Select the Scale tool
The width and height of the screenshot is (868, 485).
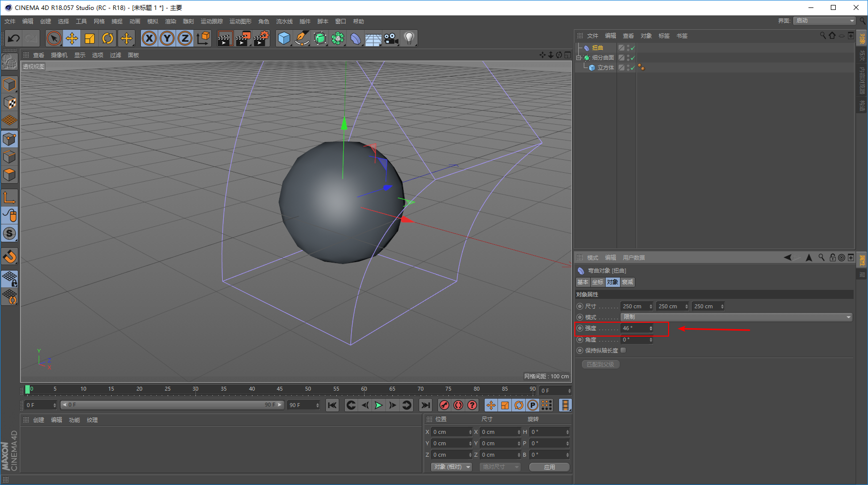click(90, 38)
